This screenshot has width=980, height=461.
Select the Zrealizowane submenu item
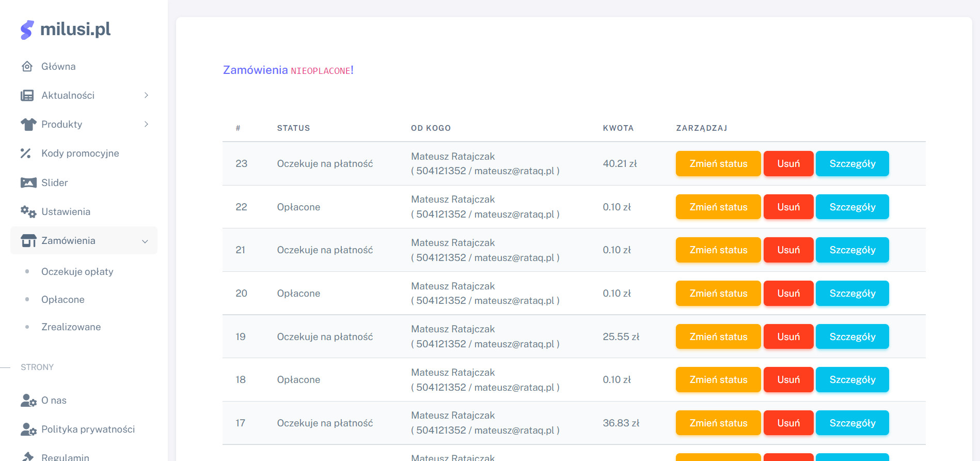click(71, 327)
